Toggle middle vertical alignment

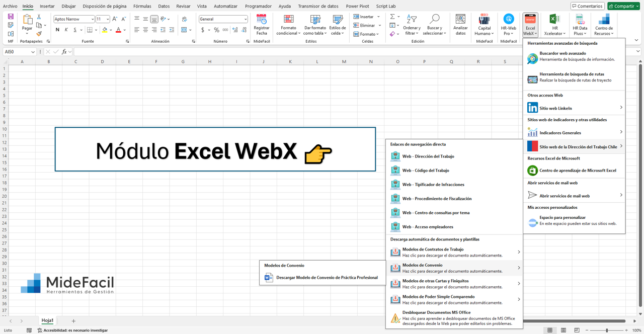(145, 19)
